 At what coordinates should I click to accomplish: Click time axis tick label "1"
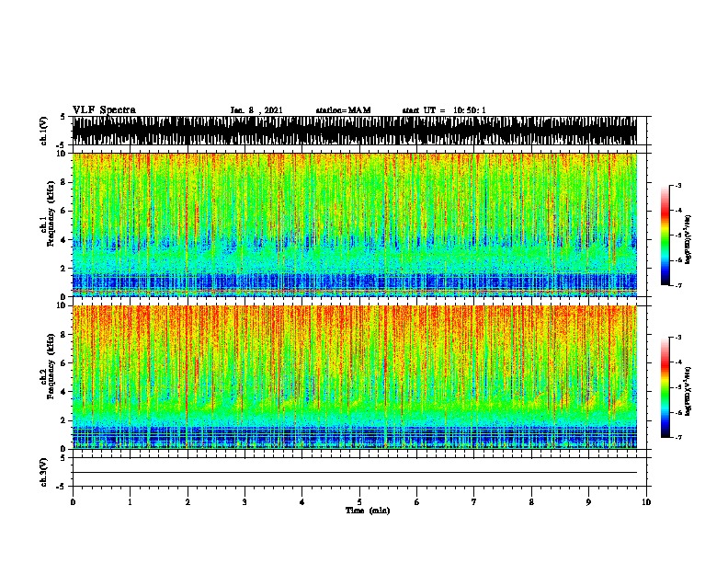coord(130,501)
